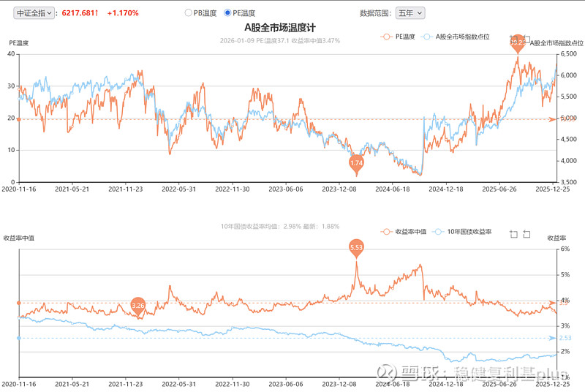
Task: Click the zoom-reset icon on the bottom chart
Action: tap(526, 234)
